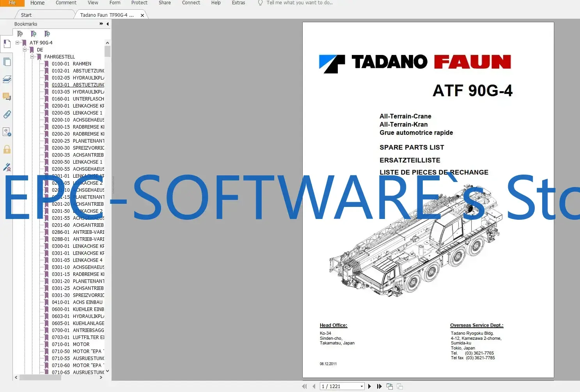Open bookmark 0605-01 KUEHLANLAGE
The height and width of the screenshot is (392, 580).
[x=78, y=323]
